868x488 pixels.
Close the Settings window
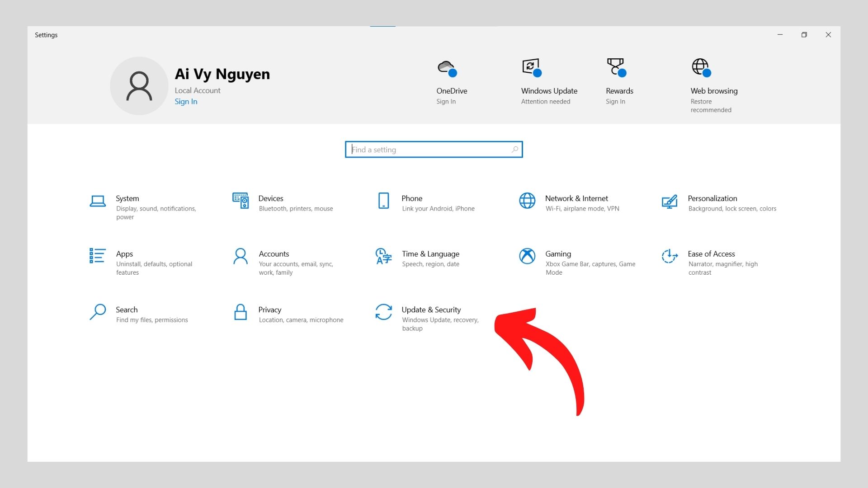pos(828,35)
